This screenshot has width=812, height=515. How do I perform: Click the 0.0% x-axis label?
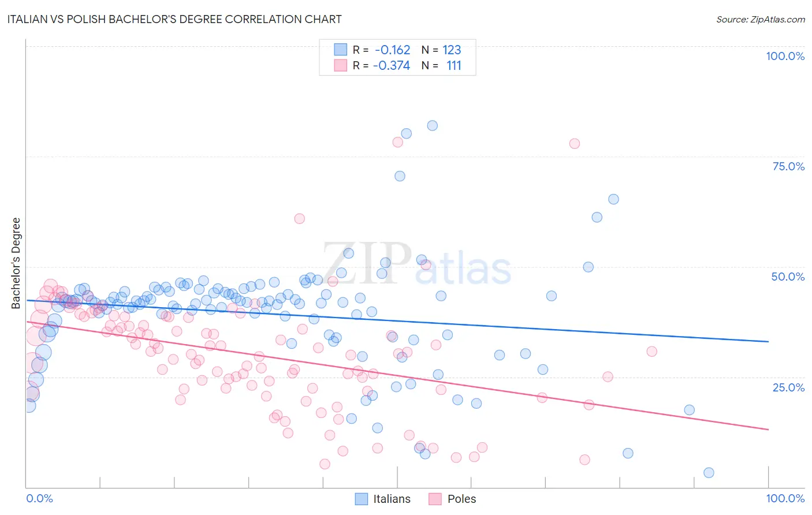40,498
